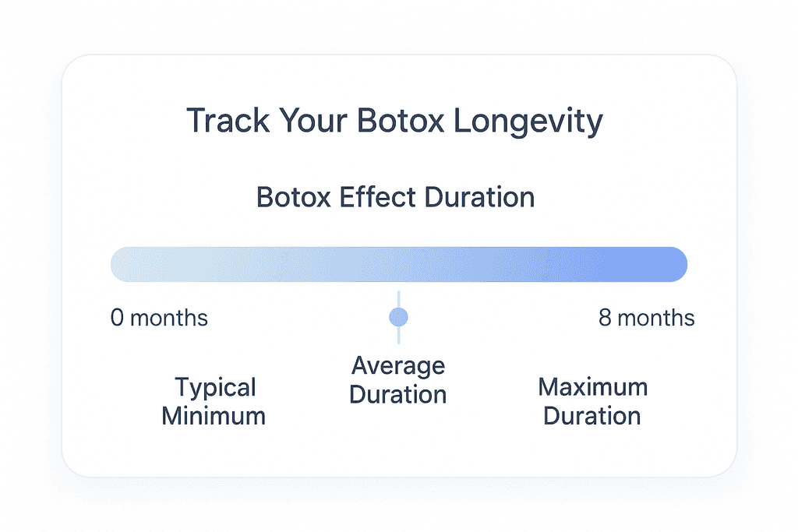Click the word "Average" below the marker
Viewport: 798px width, 532px height.
(x=397, y=365)
